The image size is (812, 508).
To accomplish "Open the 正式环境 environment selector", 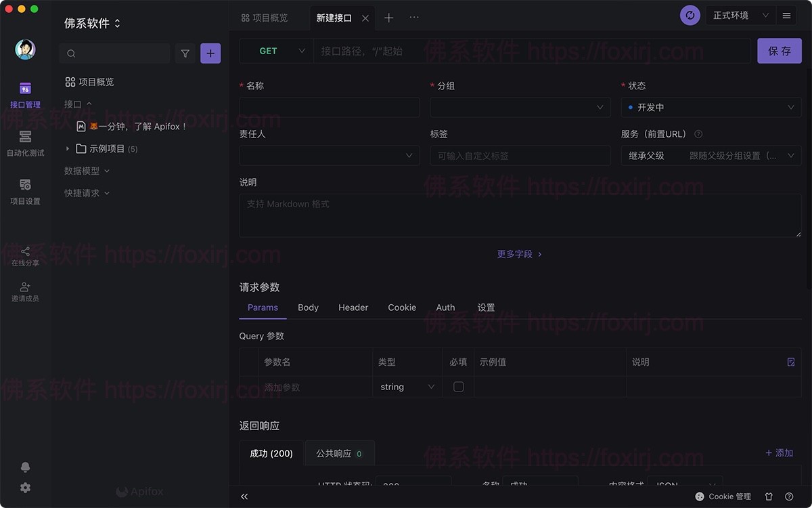I will point(734,14).
